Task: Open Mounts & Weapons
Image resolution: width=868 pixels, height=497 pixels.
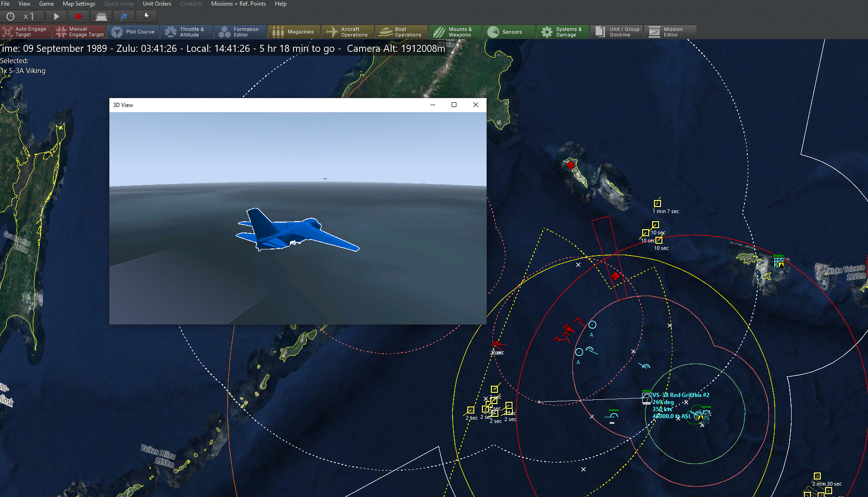Action: [455, 32]
